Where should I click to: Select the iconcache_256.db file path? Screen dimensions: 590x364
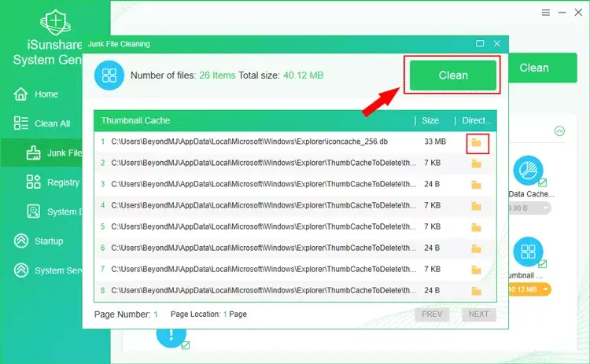coord(249,142)
